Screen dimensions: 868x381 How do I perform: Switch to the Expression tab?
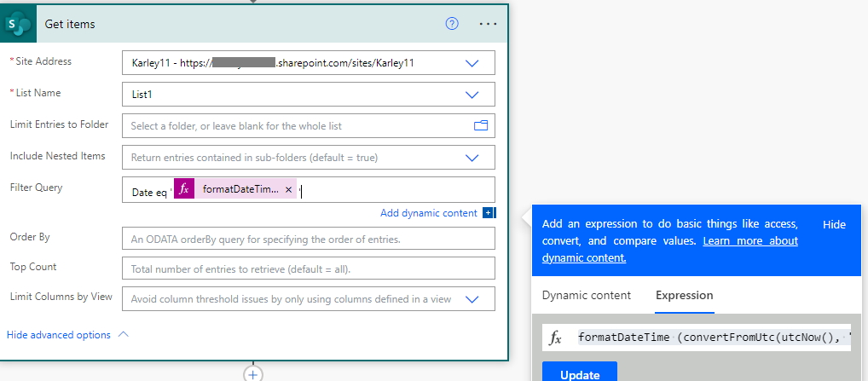pos(684,295)
